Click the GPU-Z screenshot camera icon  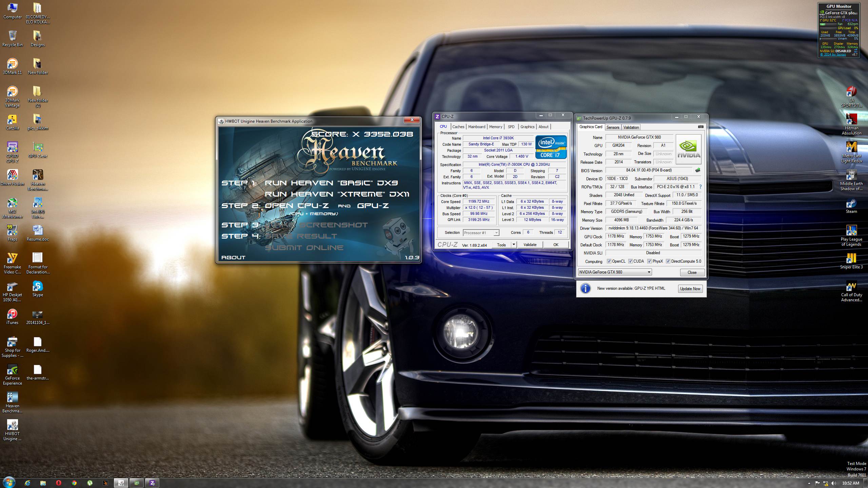(x=701, y=127)
